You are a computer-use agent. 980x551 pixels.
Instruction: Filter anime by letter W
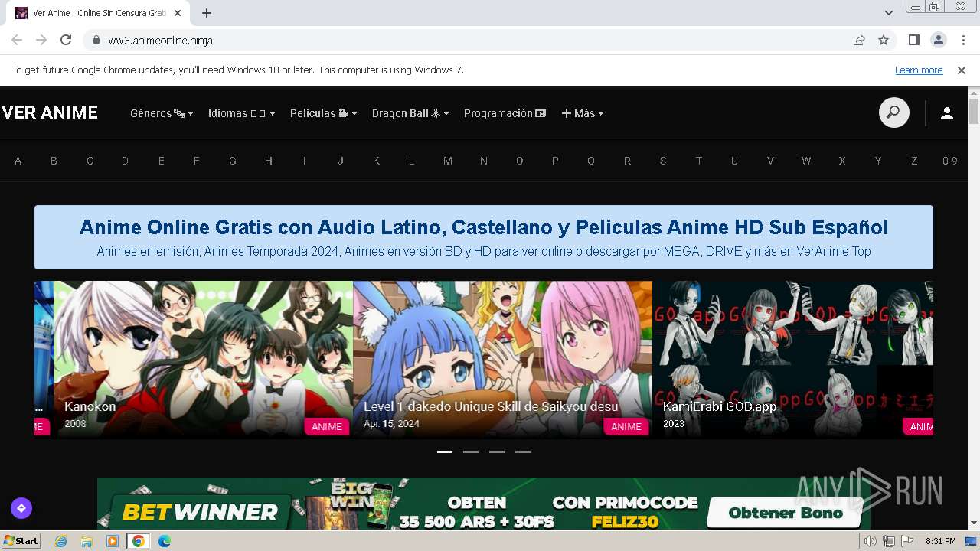[x=806, y=161]
